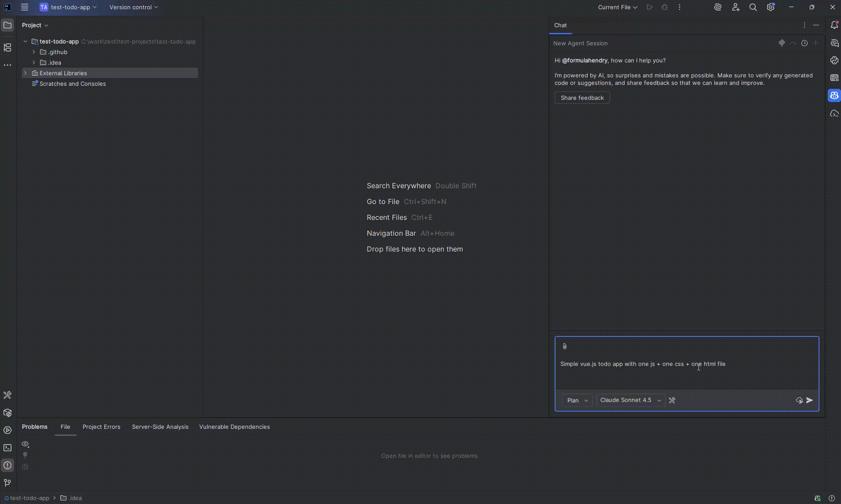Show more tool windows ellipsis in left sidebar
Image resolution: width=841 pixels, height=504 pixels.
pos(7,65)
